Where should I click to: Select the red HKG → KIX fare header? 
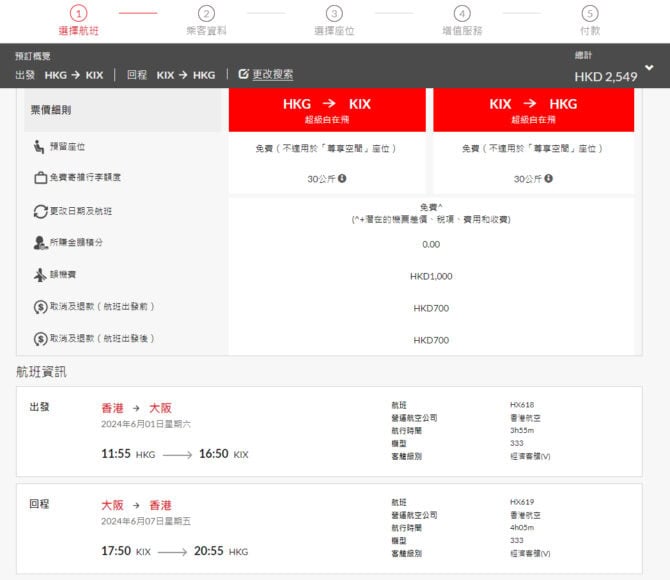coord(328,109)
